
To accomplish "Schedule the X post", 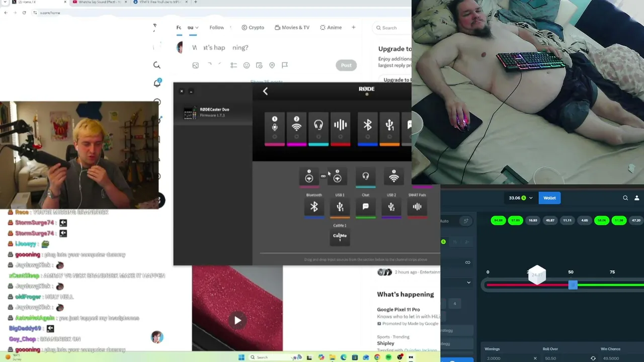I will pyautogui.click(x=259, y=65).
